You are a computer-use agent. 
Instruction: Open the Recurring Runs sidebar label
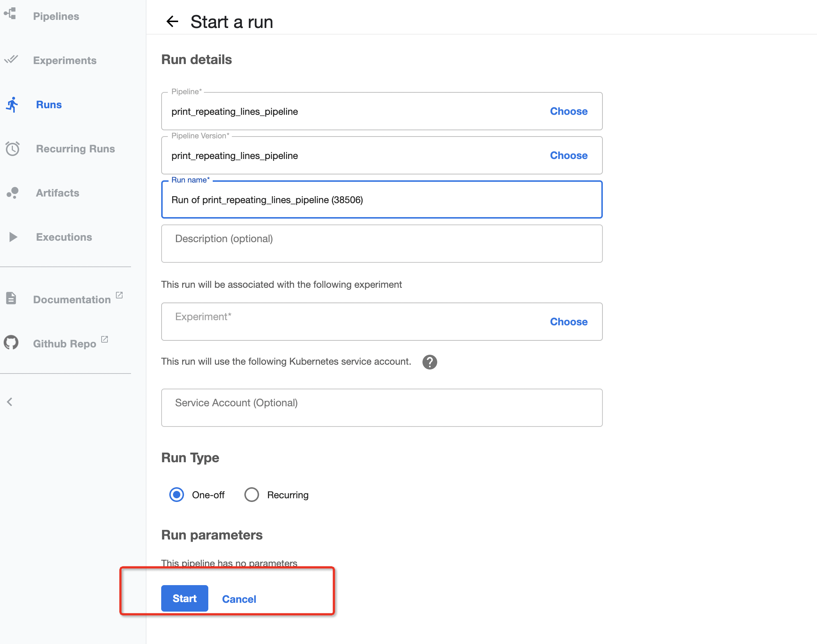click(x=75, y=149)
